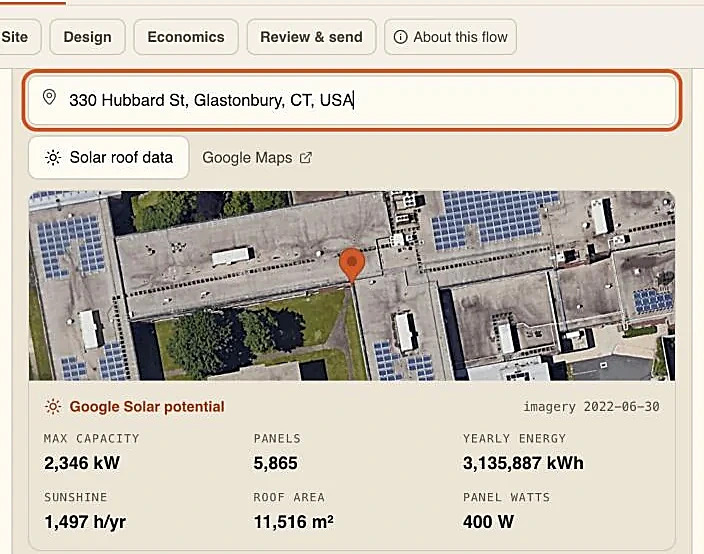Viewport: 704px width, 554px height.
Task: Click the orange map pin marker
Action: [352, 265]
